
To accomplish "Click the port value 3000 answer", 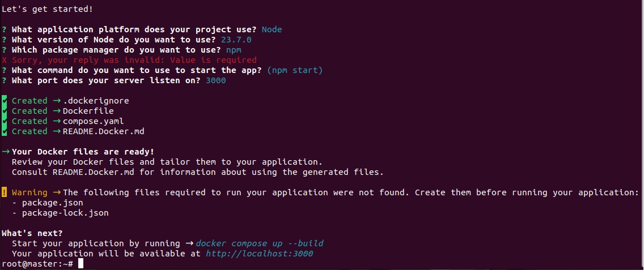I will coord(215,80).
